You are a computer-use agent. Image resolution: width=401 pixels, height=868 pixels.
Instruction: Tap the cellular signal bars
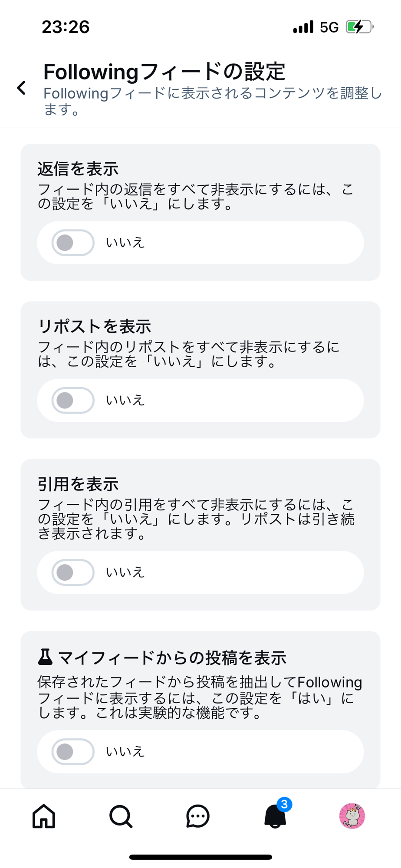click(303, 27)
